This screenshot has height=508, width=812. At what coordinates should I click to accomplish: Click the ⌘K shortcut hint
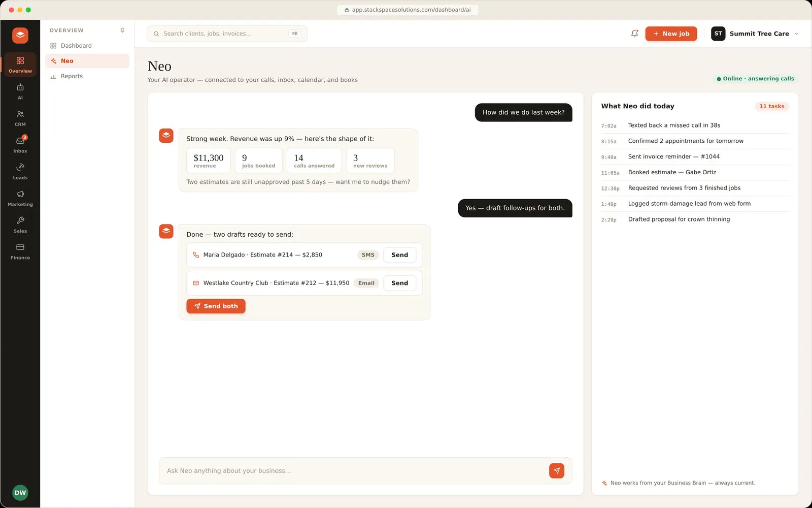click(x=295, y=34)
